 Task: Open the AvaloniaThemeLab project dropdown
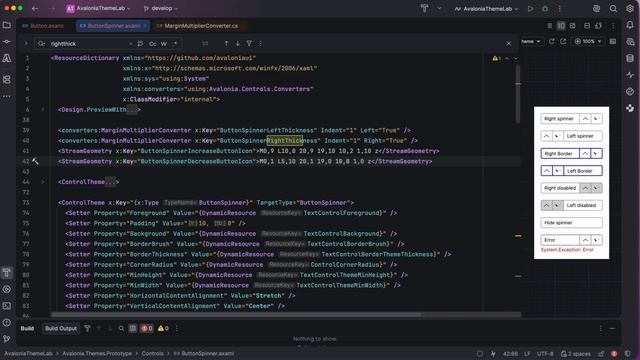(x=98, y=8)
